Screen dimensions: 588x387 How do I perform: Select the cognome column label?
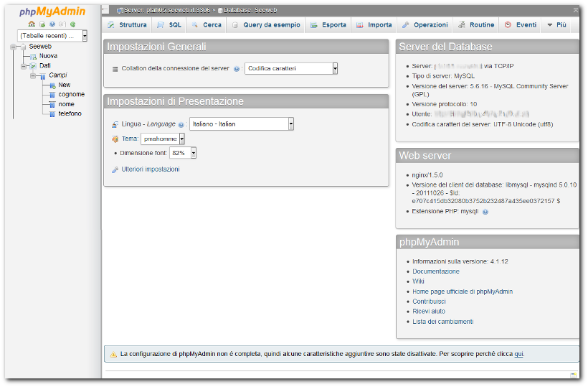(71, 95)
